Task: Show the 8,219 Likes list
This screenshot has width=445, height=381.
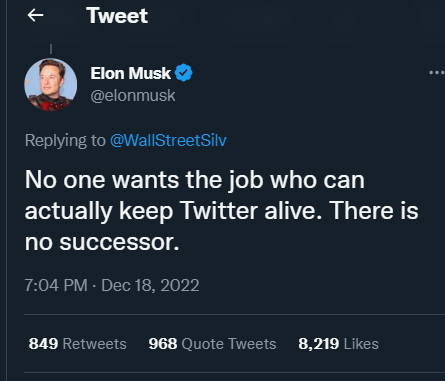Action: pos(338,344)
